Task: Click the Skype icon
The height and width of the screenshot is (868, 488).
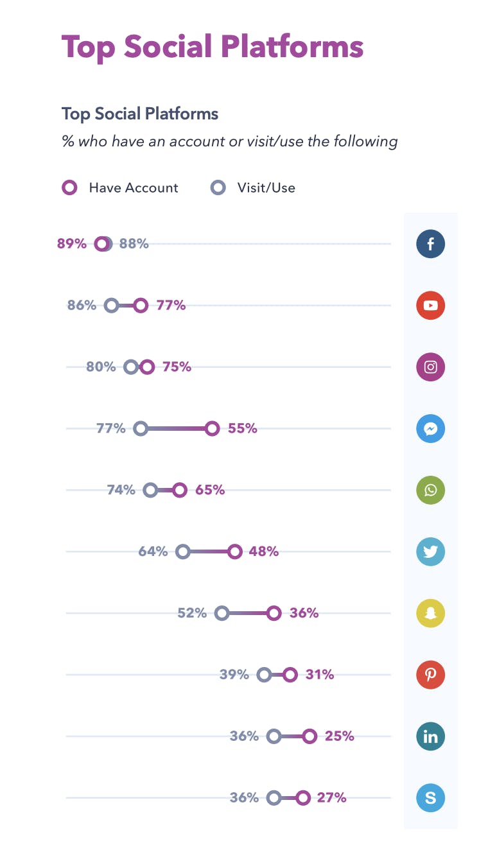Action: click(x=430, y=799)
